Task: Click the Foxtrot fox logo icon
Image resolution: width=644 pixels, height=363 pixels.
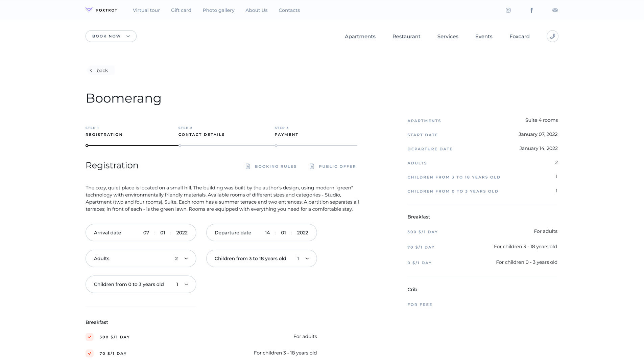Action: pos(89,10)
